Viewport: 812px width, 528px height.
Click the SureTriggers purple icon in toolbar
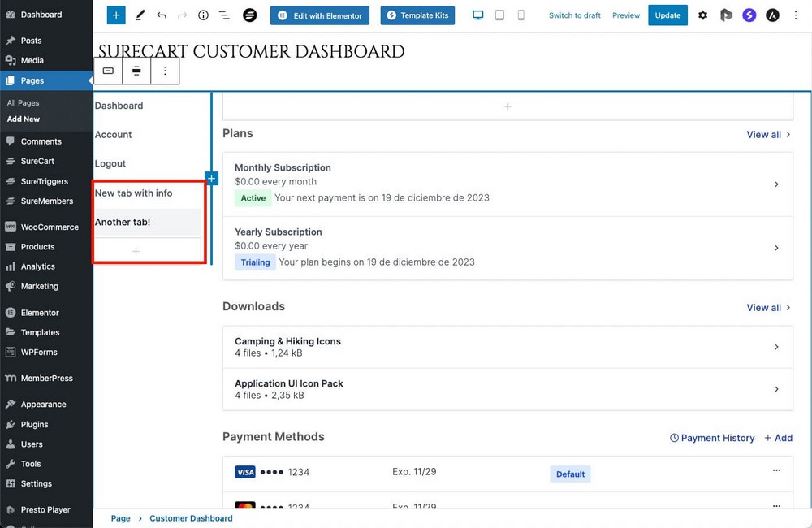[749, 15]
